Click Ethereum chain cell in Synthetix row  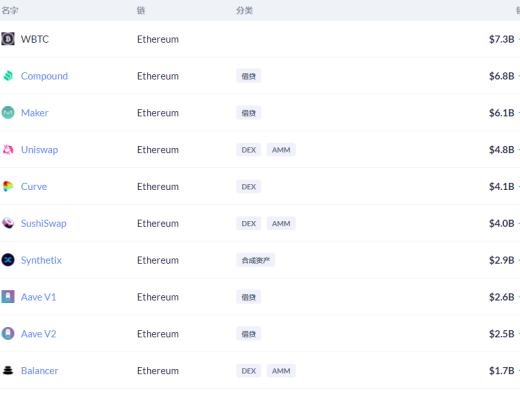tap(158, 260)
